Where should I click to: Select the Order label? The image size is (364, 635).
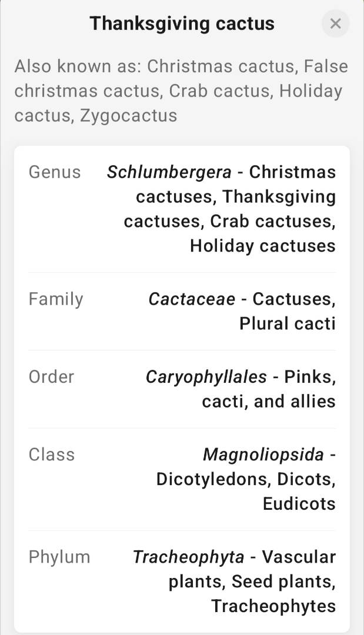tap(52, 377)
